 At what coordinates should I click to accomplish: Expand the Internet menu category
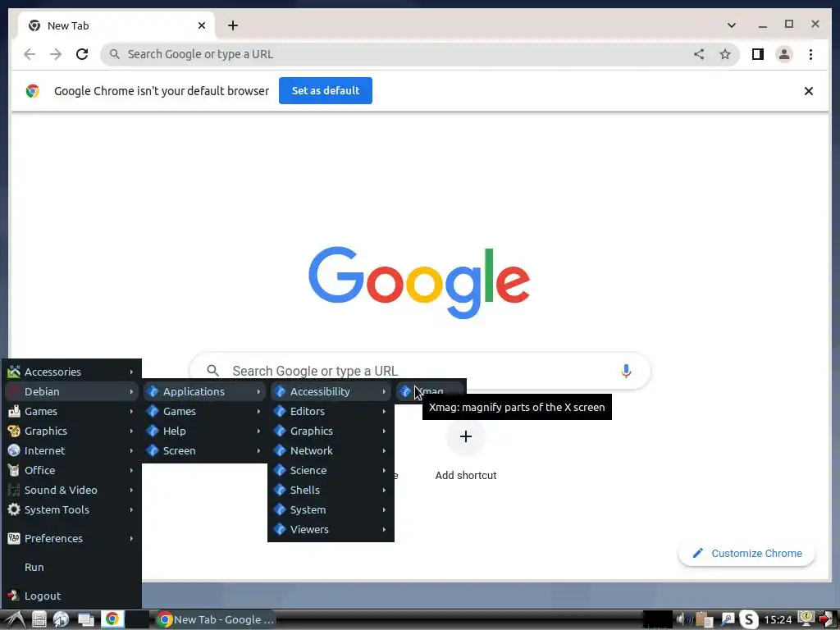71,450
